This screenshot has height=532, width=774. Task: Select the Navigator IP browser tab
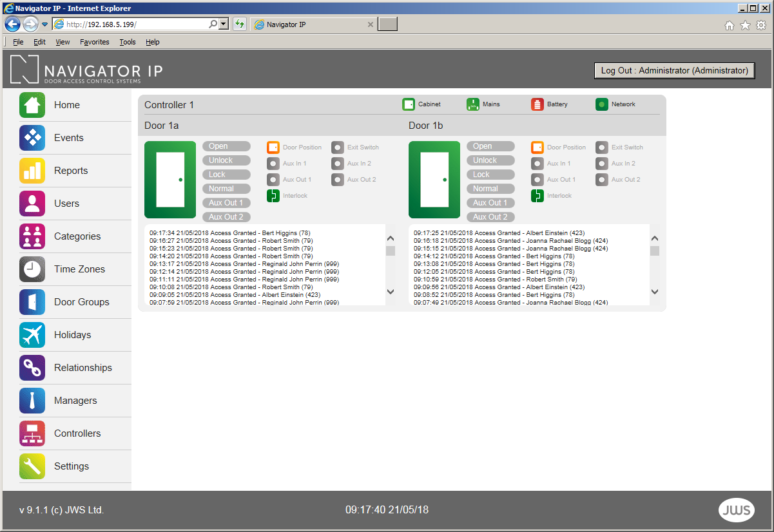(x=313, y=24)
